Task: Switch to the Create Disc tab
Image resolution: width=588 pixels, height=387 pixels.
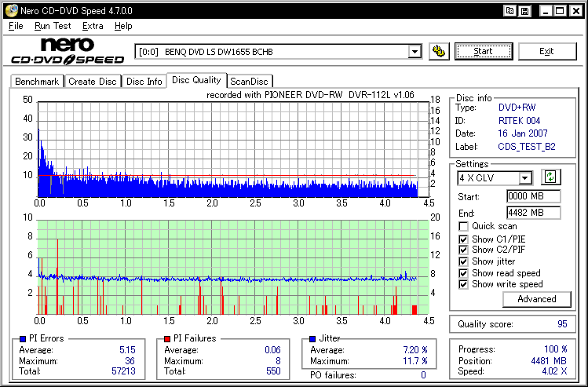Action: [x=93, y=82]
